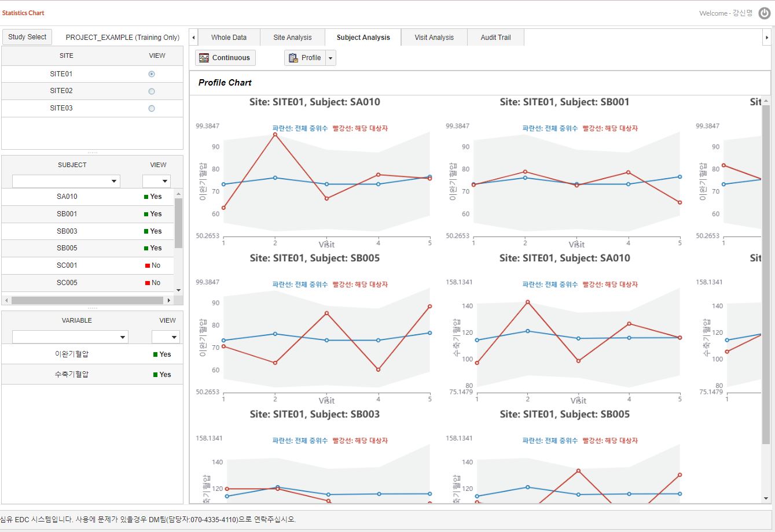The height and width of the screenshot is (532, 775).
Task: Click the subject list scroll-down arrow
Action: click(178, 290)
